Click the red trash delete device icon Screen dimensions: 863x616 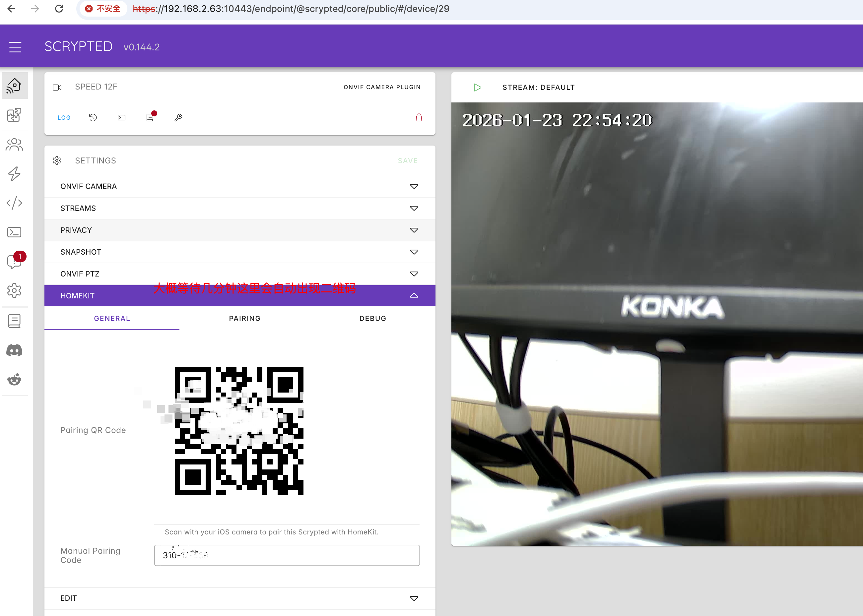419,118
